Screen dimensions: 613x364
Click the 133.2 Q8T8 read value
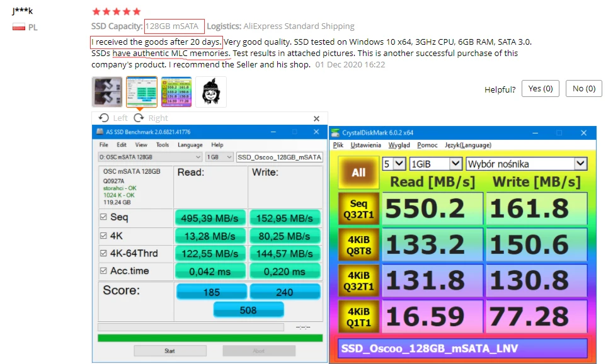(432, 245)
